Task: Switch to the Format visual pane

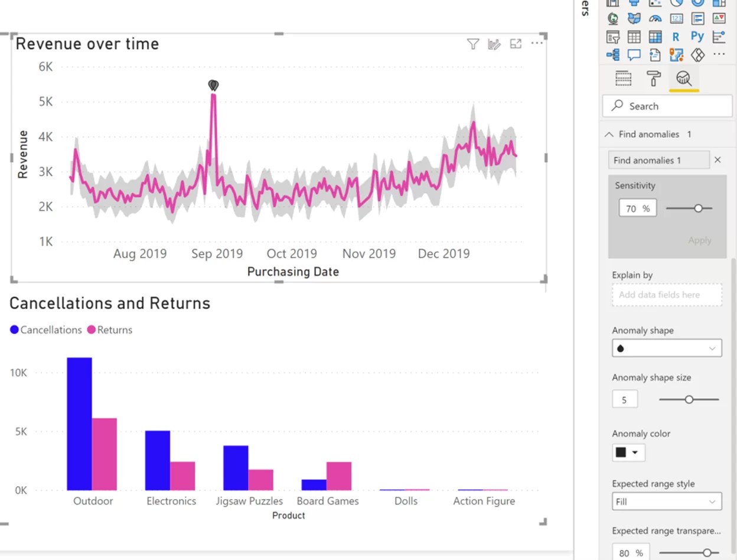Action: click(x=655, y=77)
